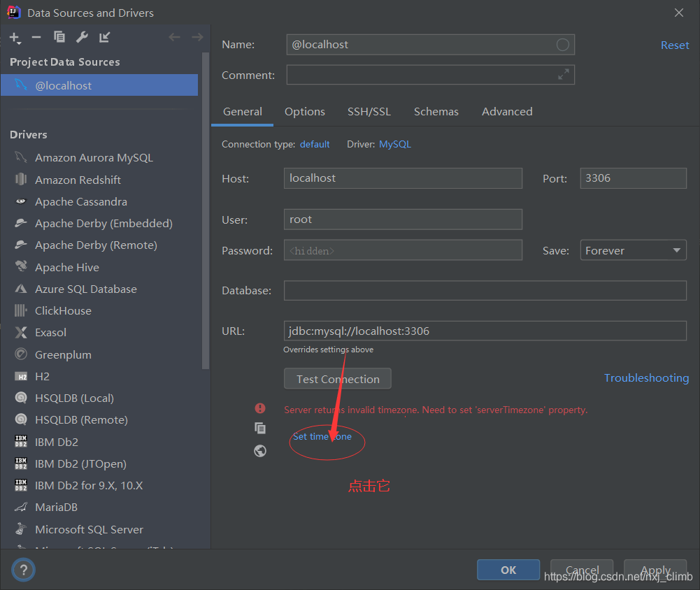Focus the Comment input field

click(430, 75)
